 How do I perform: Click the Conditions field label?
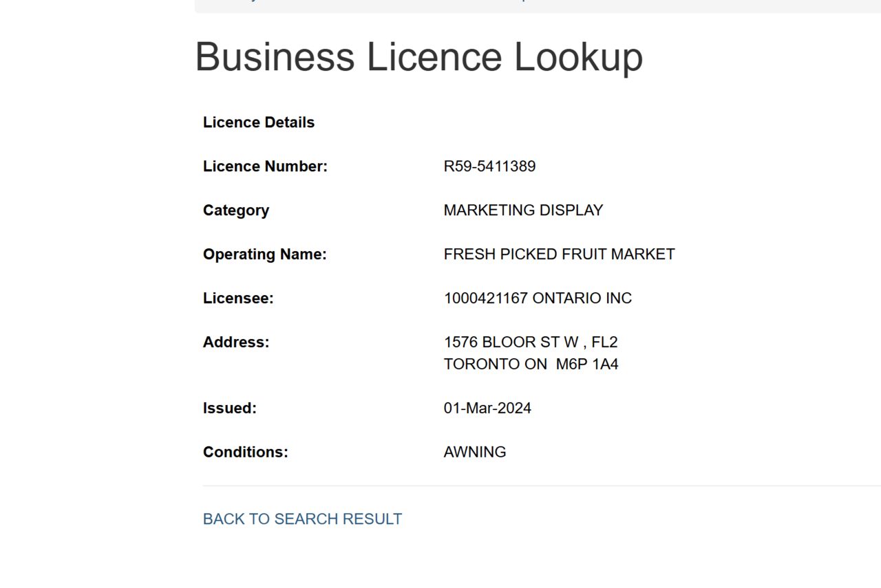click(x=246, y=453)
